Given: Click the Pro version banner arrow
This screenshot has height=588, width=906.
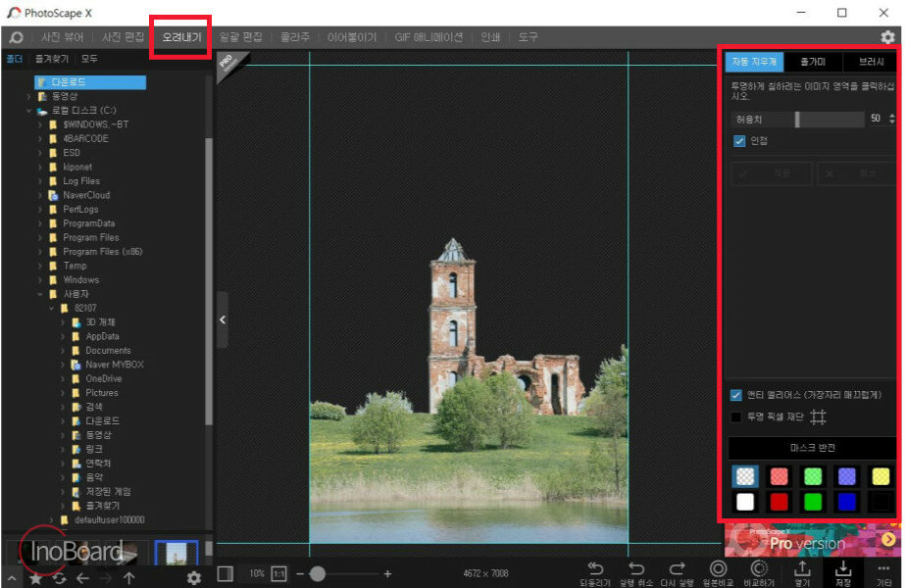Looking at the screenshot, I should coord(888,539).
